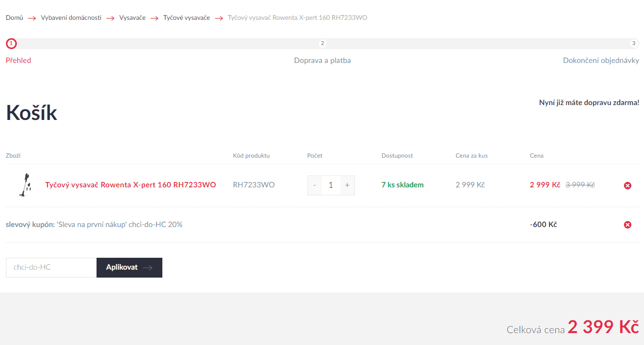Click the quantity field showing 1
The height and width of the screenshot is (345, 644).
331,185
